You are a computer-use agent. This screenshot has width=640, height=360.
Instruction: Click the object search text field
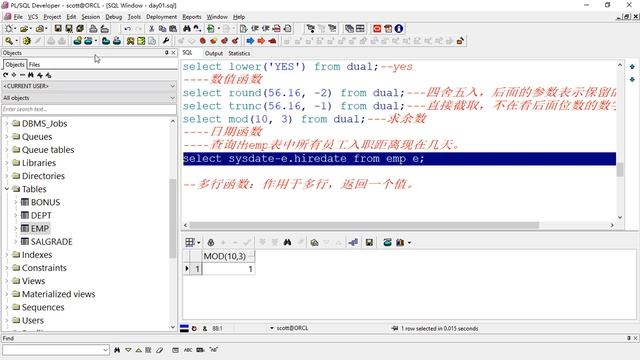pyautogui.click(x=89, y=109)
